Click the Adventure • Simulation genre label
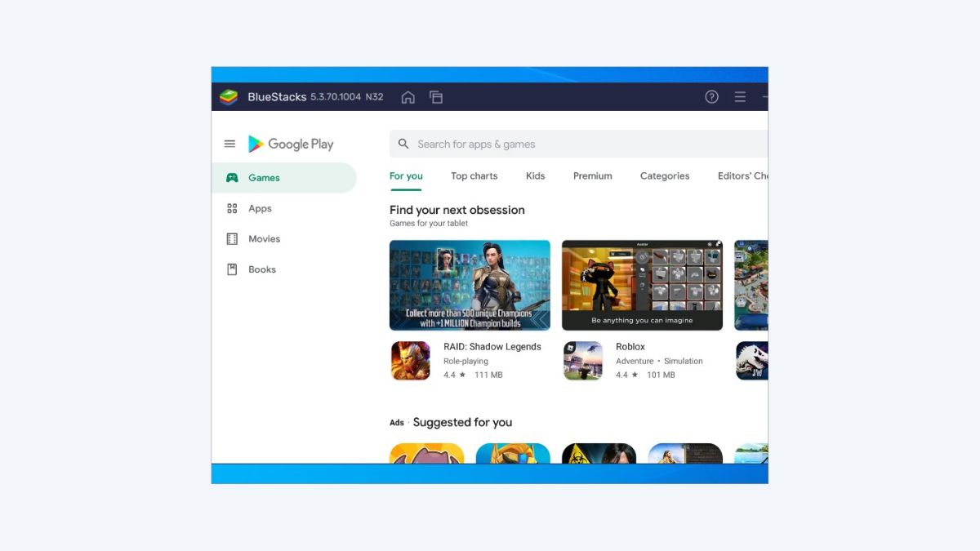This screenshot has width=980, height=551. pyautogui.click(x=659, y=361)
